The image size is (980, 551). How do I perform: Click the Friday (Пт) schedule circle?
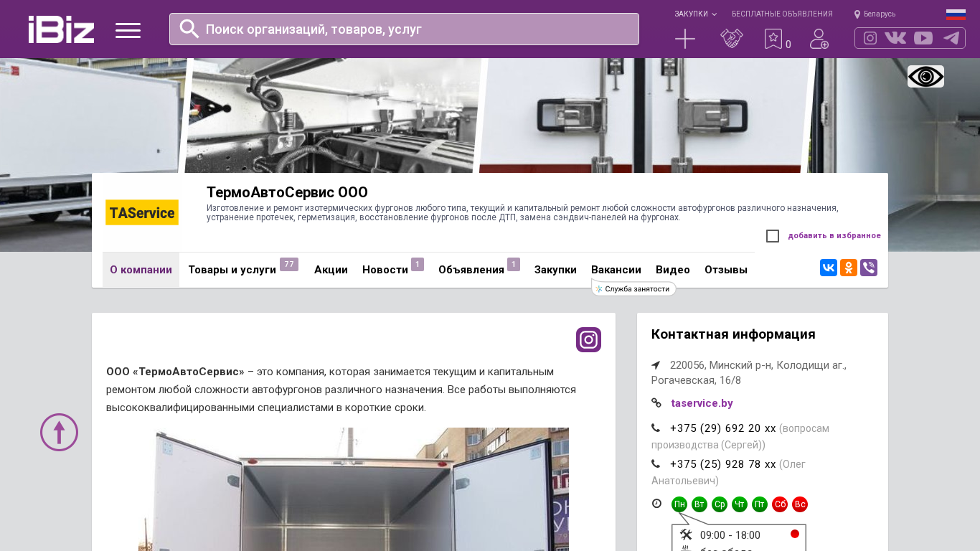click(760, 504)
